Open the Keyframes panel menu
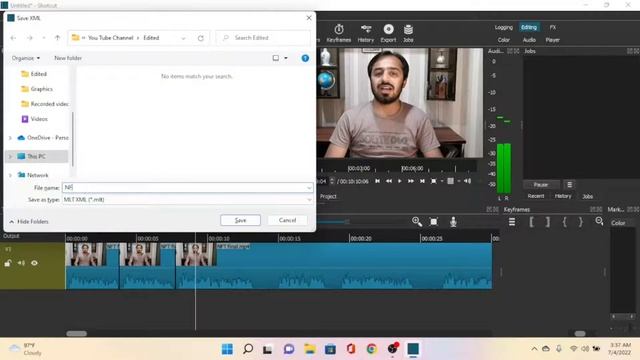The height and width of the screenshot is (360, 640). pos(512,222)
